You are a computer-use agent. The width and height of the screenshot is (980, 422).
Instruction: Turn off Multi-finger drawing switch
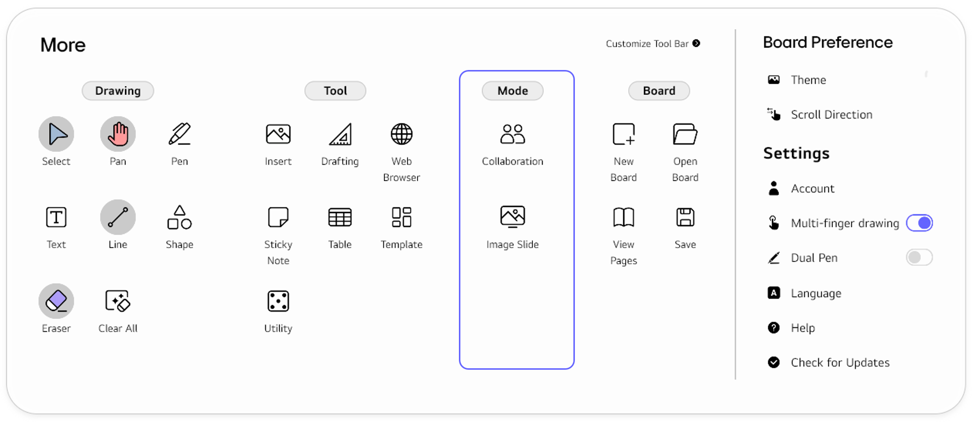coord(919,223)
